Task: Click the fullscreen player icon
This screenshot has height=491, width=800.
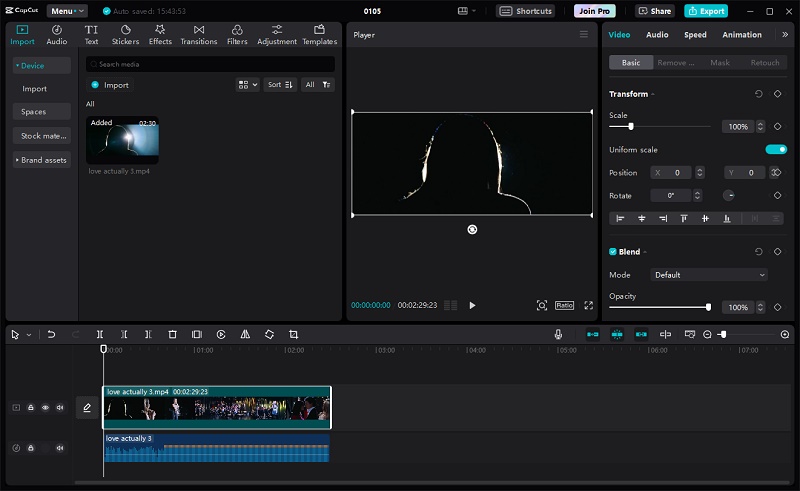Action: coord(589,305)
